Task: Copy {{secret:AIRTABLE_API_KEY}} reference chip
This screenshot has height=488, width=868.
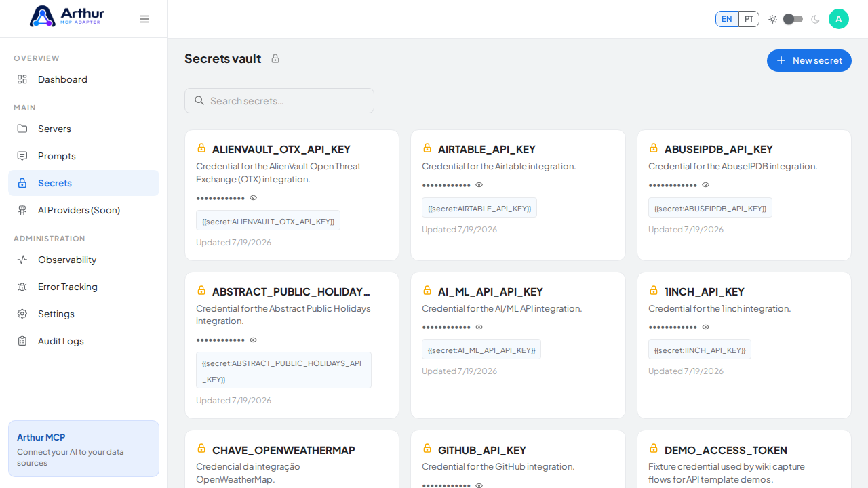Action: coord(479,208)
